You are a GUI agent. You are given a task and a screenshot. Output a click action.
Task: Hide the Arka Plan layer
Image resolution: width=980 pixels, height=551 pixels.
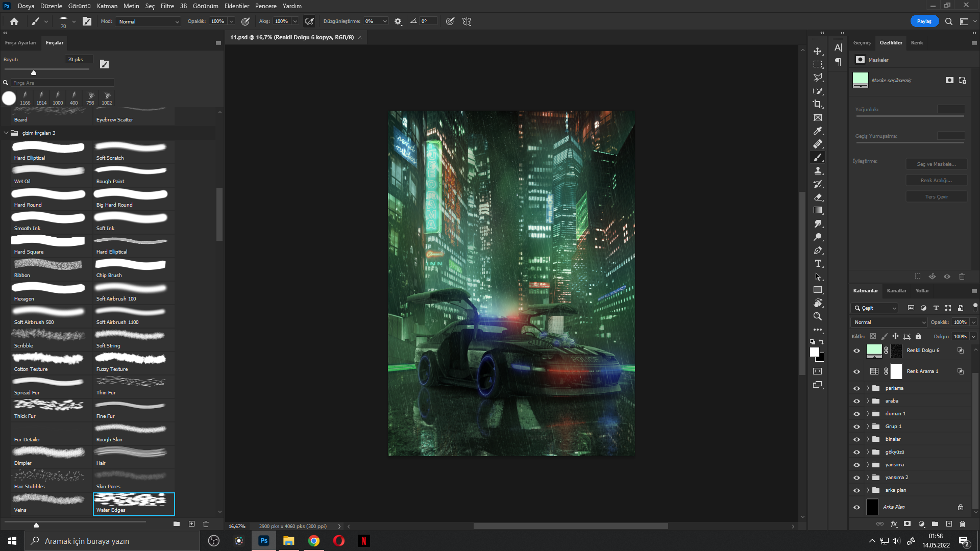(856, 507)
